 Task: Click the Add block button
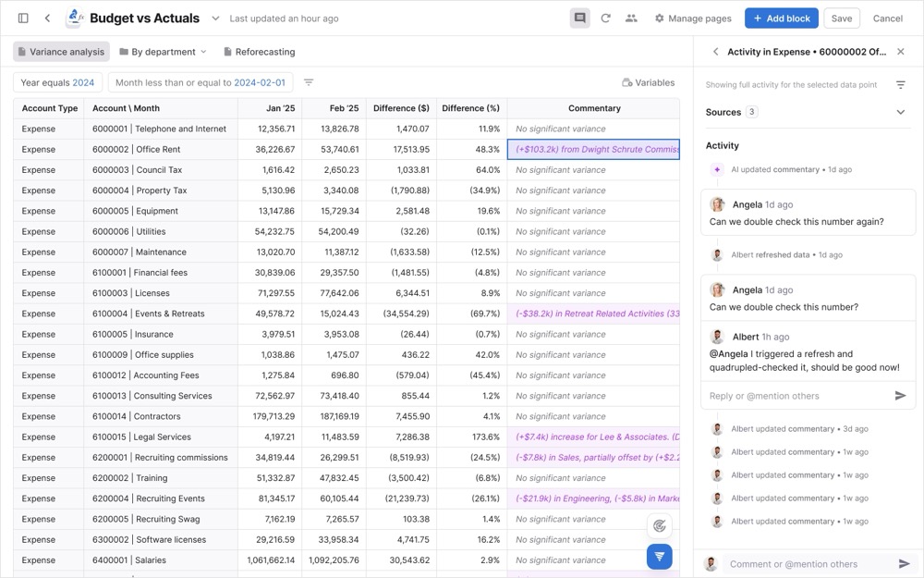[781, 18]
